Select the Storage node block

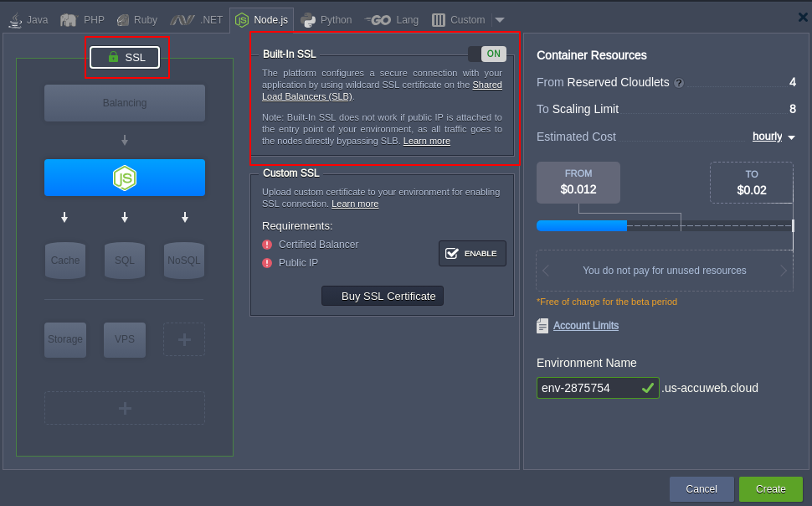65,339
